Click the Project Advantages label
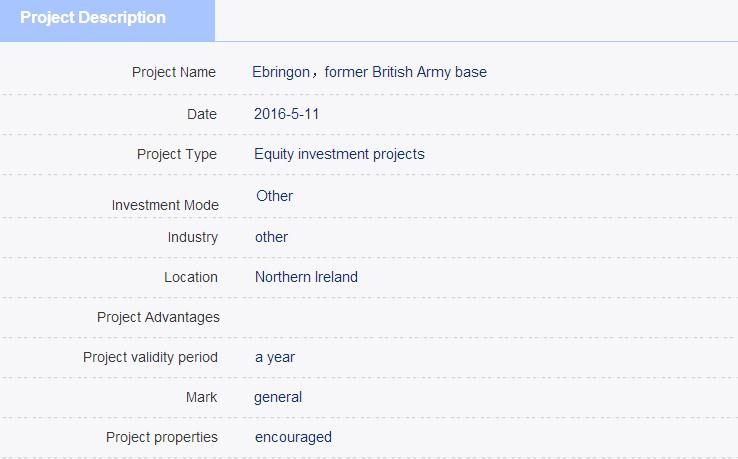 click(x=158, y=317)
